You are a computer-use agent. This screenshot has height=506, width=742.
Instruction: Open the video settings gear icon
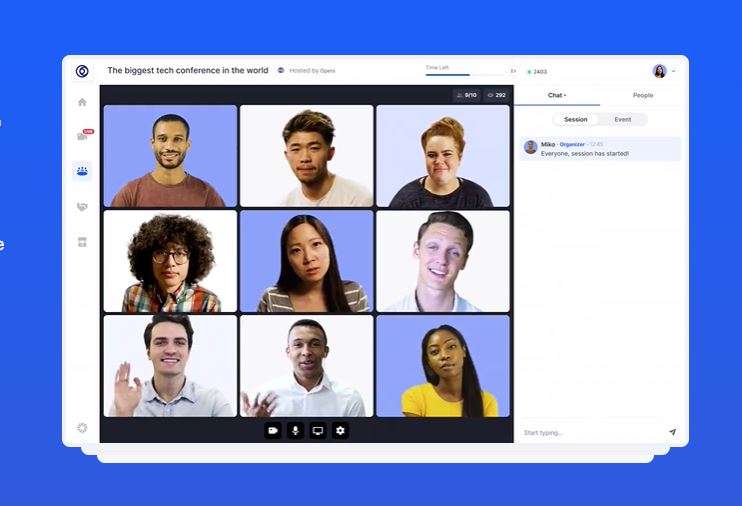tap(340, 430)
